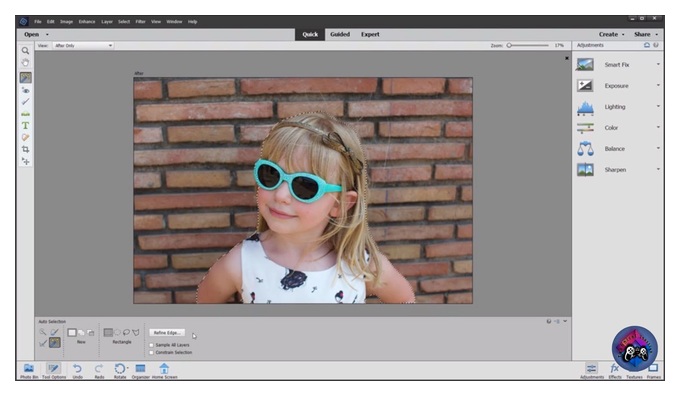Screen dimensions: 680x396
Task: Set selection mode to Subtract
Action: click(x=91, y=333)
